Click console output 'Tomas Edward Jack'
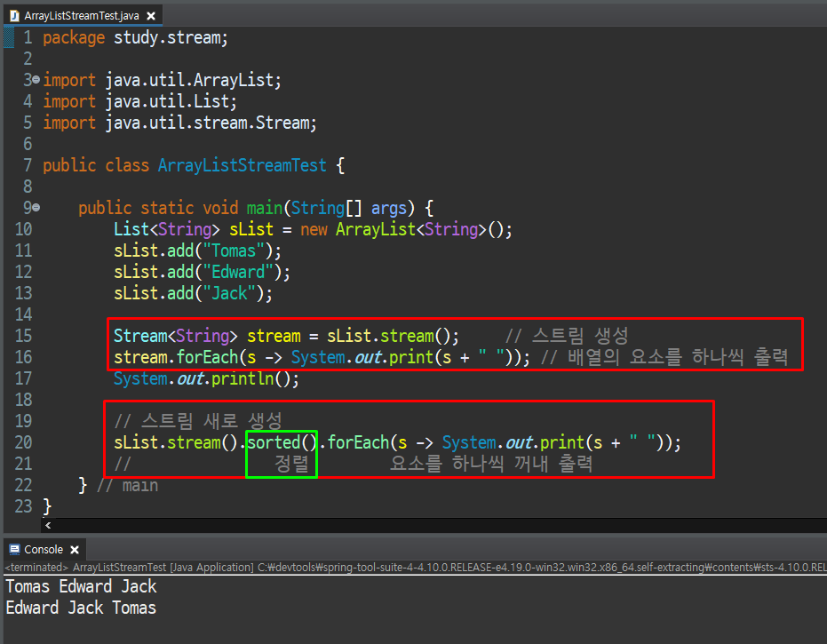Screen dimensions: 827x644 (81, 586)
